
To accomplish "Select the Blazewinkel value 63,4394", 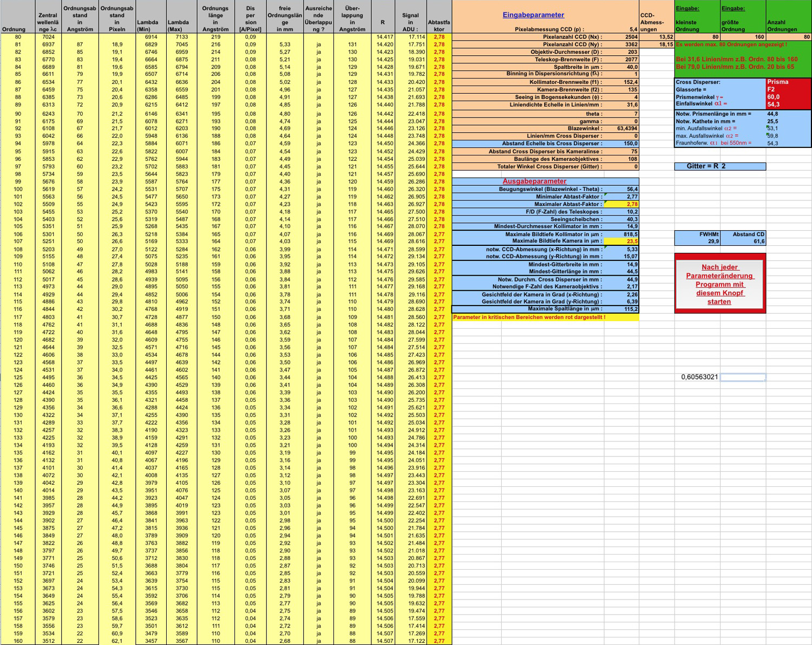I will [621, 128].
